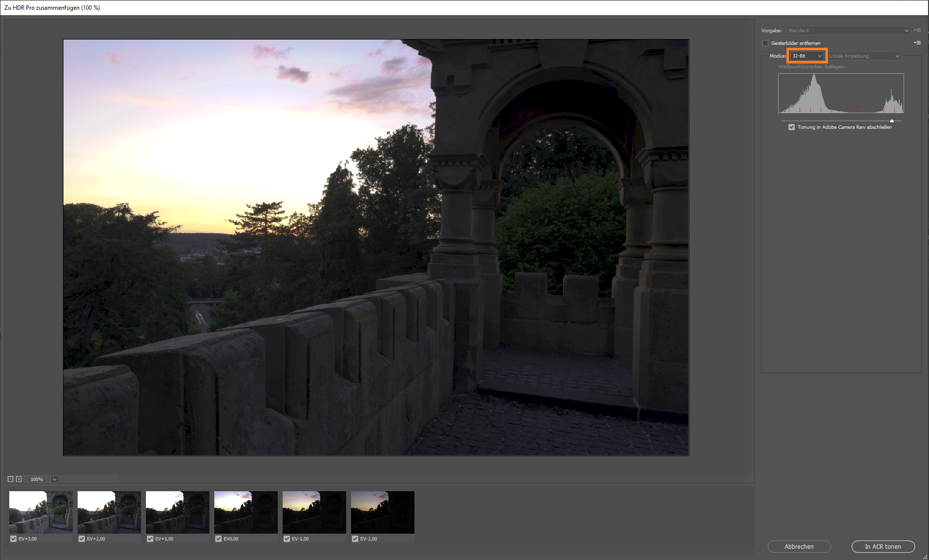The width and height of the screenshot is (929, 560).
Task: Deselect the EV0,00 exposure checkbox
Action: point(218,539)
